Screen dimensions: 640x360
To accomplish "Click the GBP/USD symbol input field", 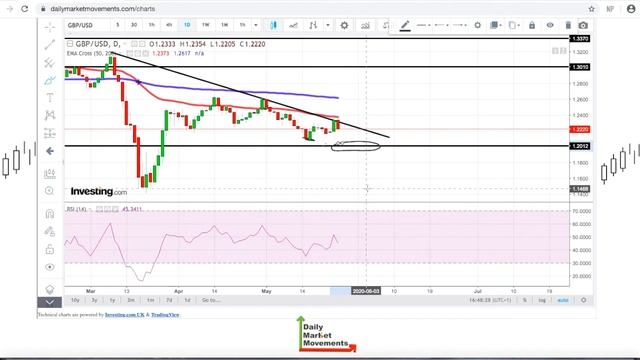I will click(87, 25).
